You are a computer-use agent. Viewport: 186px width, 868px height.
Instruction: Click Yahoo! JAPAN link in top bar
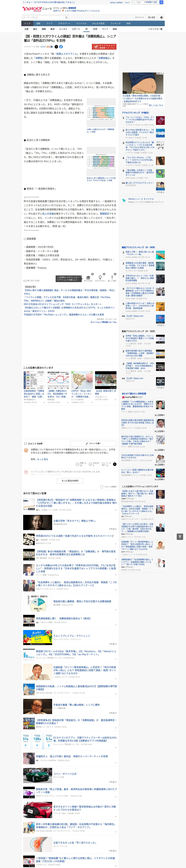click(x=116, y=2)
